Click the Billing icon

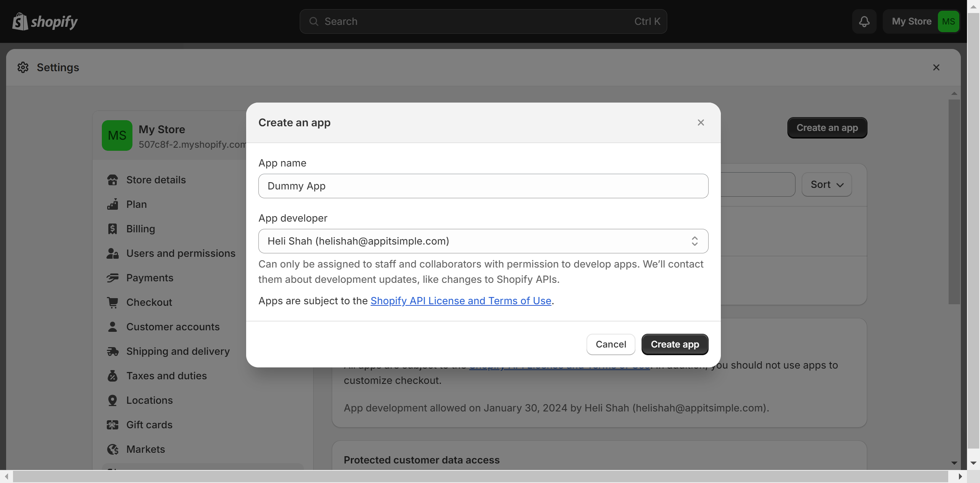(x=113, y=229)
